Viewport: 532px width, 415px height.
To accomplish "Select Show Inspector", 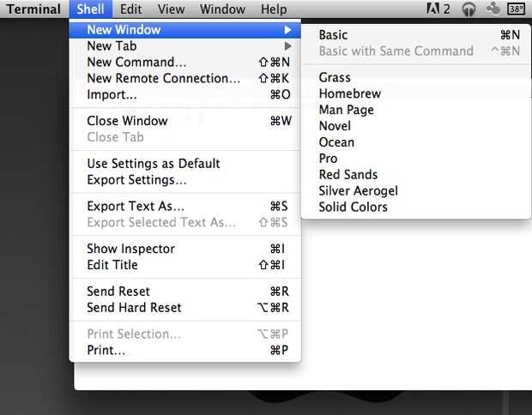I will (x=130, y=249).
